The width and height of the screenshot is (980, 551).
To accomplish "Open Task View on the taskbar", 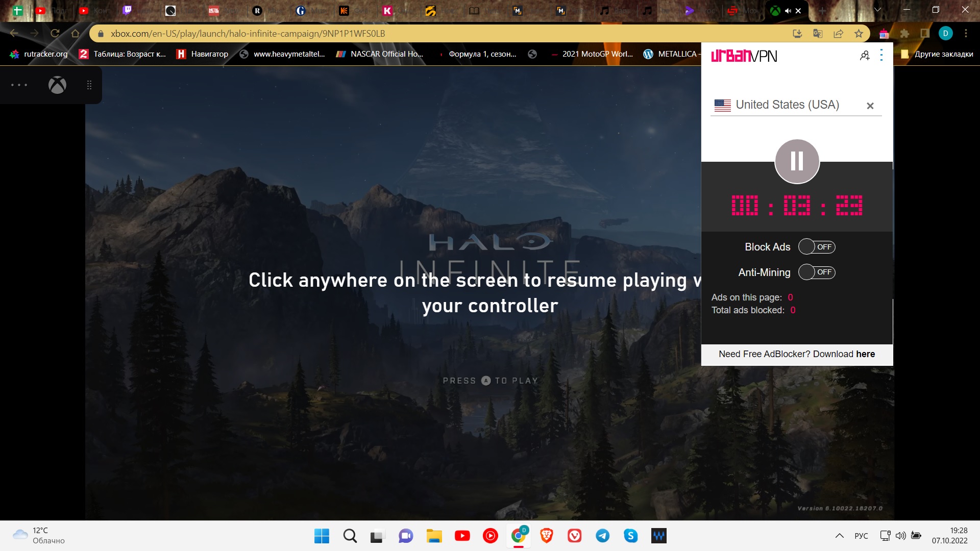I will (377, 536).
